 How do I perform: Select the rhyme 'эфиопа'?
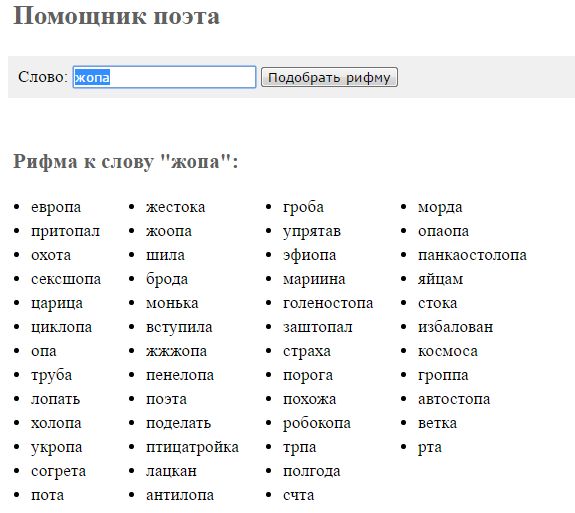(310, 256)
